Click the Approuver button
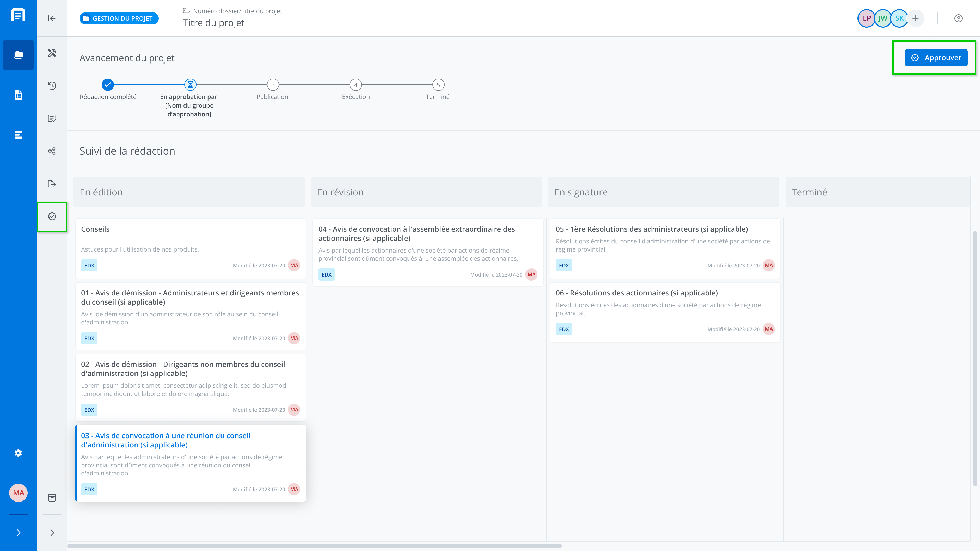Screen dimensions: 980x551 pos(936,58)
